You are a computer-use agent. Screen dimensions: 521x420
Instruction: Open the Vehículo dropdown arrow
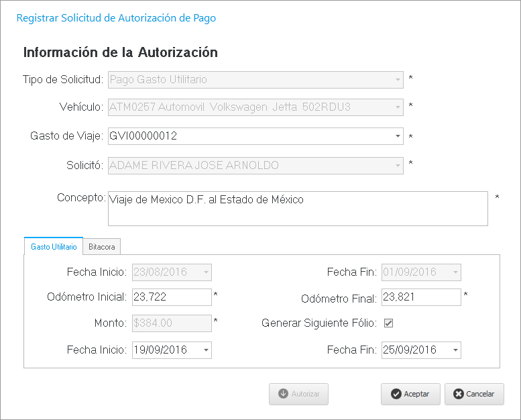(397, 107)
